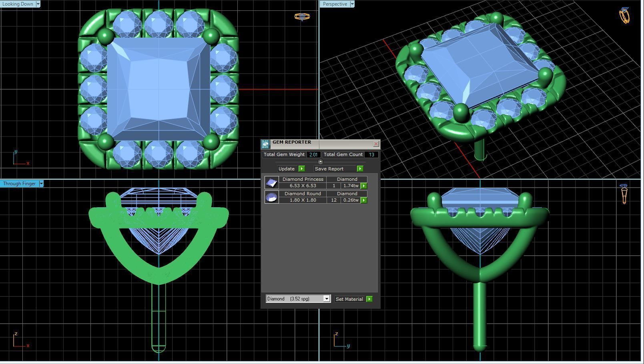Click the Perspective viewport label
Image resolution: width=644 pixels, height=364 pixels.
(x=335, y=4)
